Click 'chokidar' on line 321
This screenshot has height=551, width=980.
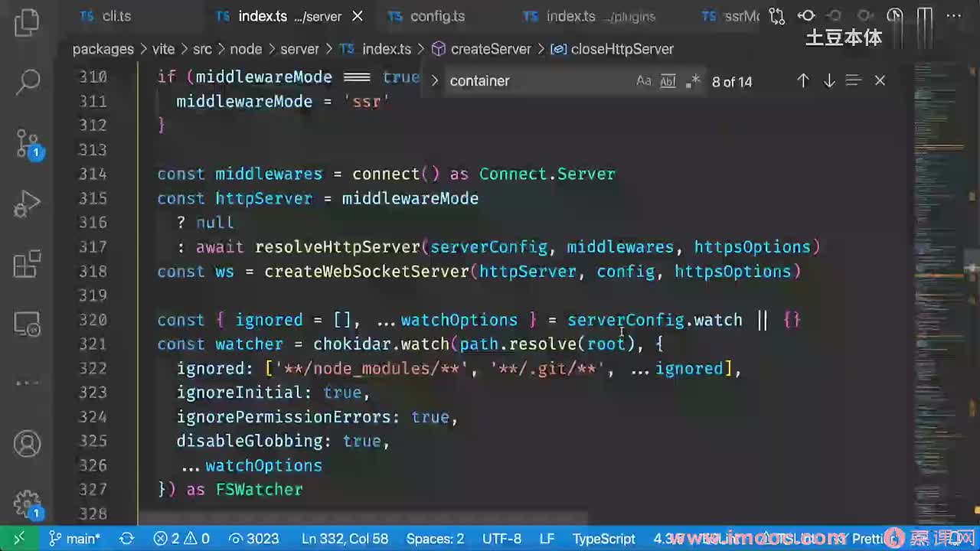(x=352, y=344)
